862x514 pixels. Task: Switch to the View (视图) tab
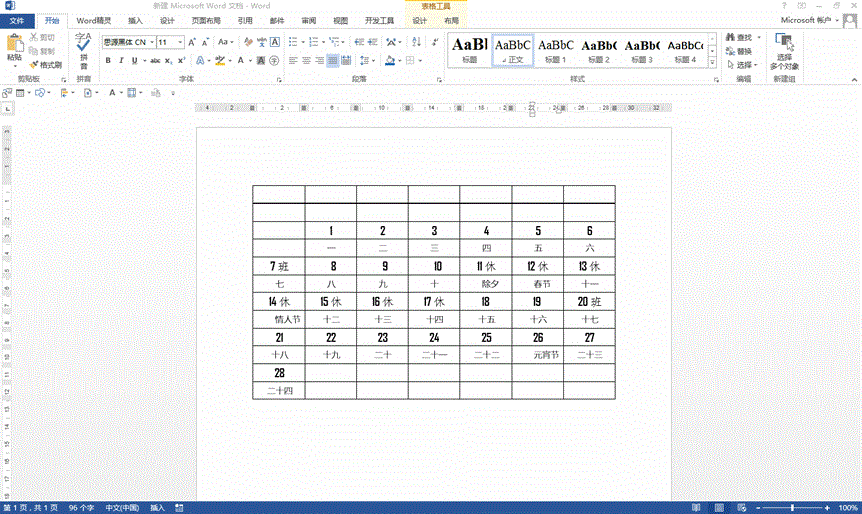pyautogui.click(x=341, y=20)
